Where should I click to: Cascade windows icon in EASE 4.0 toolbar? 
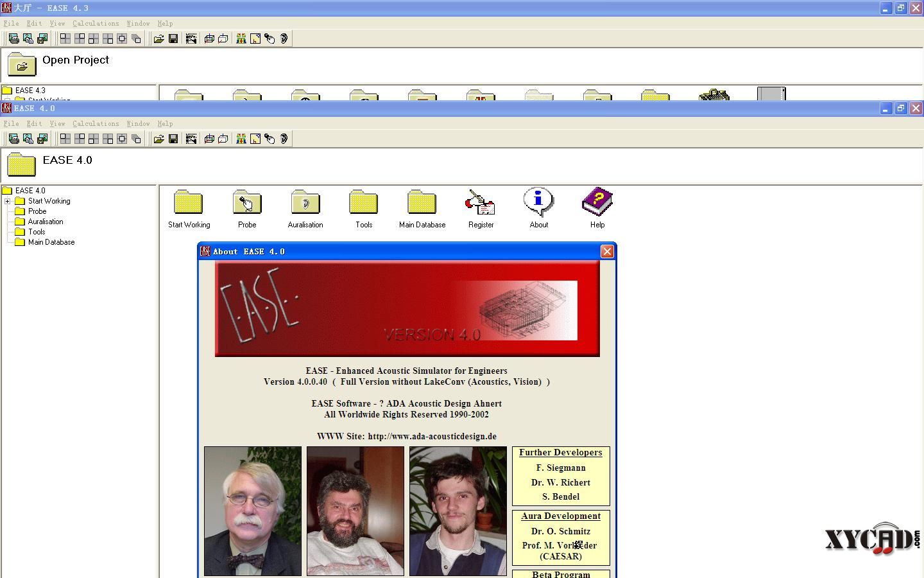click(x=136, y=139)
